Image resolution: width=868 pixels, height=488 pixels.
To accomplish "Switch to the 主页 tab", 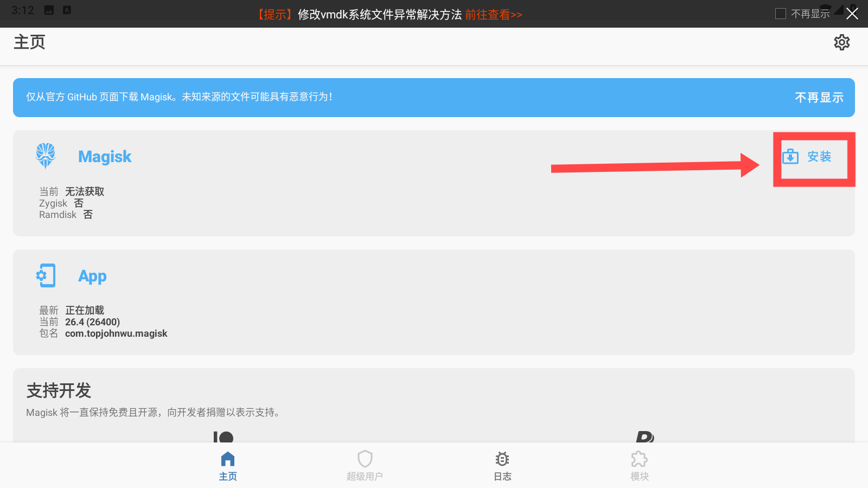I will (227, 465).
